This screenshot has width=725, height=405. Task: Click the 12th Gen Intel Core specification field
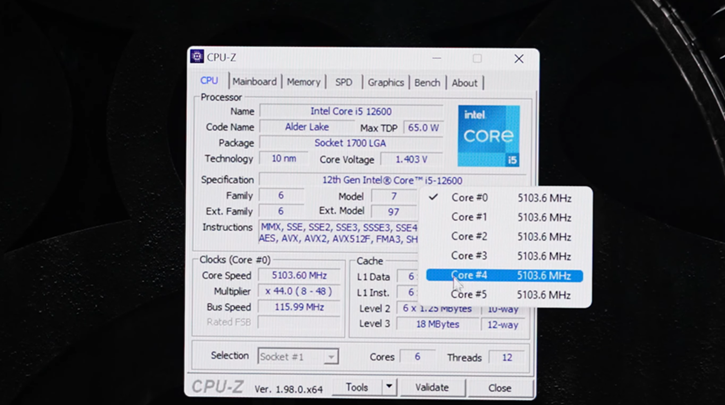click(392, 180)
